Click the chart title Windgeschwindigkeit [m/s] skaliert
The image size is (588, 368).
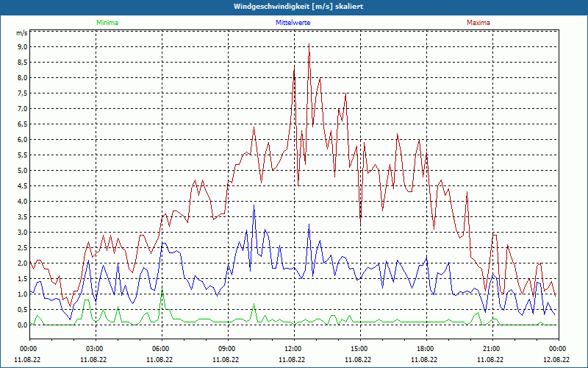coord(298,7)
